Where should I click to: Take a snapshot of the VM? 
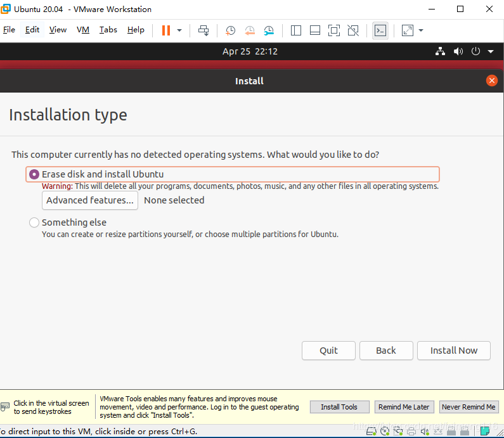pos(230,30)
